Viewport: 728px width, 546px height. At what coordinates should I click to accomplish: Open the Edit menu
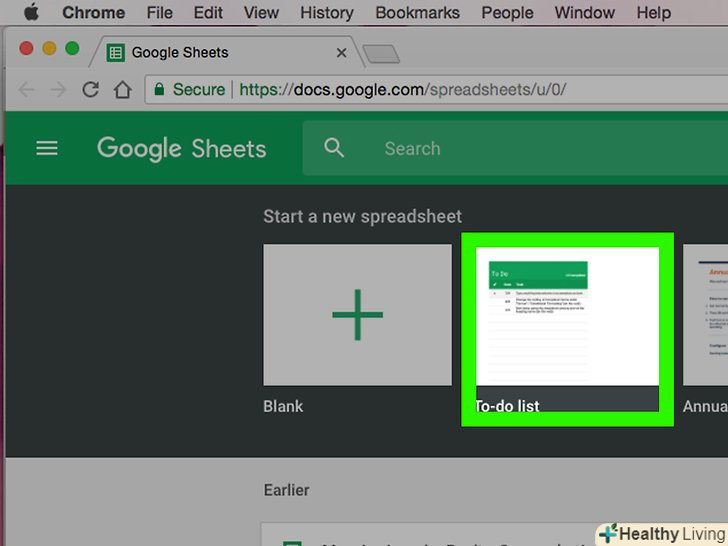(x=208, y=13)
